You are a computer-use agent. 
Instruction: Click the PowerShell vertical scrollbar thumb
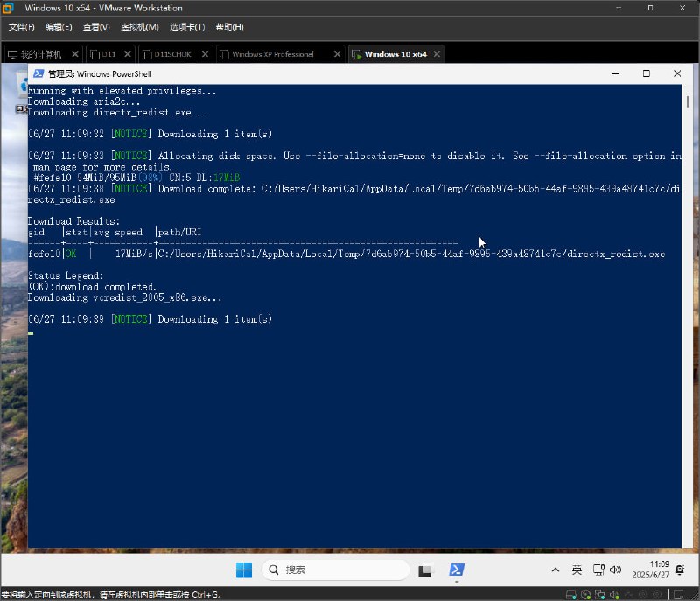688,101
